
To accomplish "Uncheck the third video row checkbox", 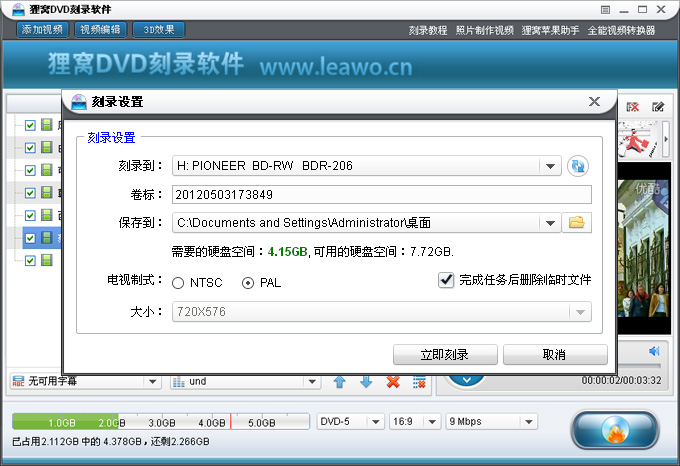I will [30, 170].
